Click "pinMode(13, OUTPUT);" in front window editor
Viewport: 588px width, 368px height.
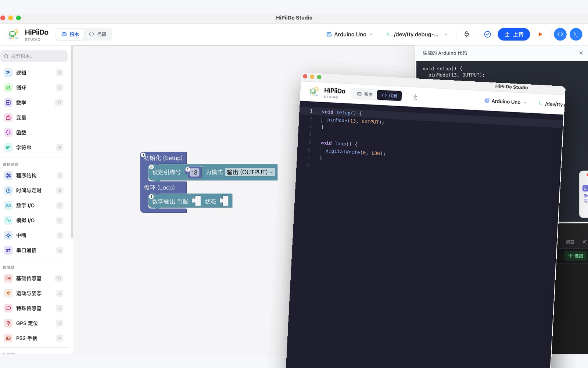point(355,121)
